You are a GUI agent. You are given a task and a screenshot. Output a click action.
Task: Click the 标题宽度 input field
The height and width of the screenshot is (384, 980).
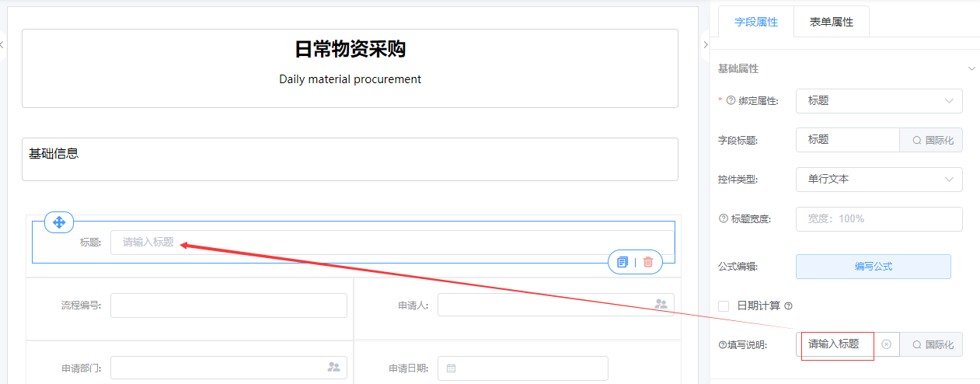(x=878, y=219)
